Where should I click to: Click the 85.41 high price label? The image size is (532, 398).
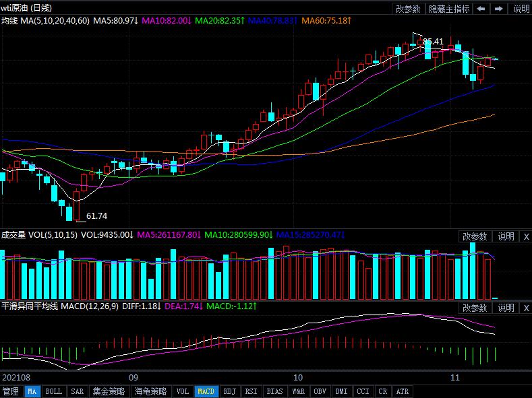[x=434, y=42]
